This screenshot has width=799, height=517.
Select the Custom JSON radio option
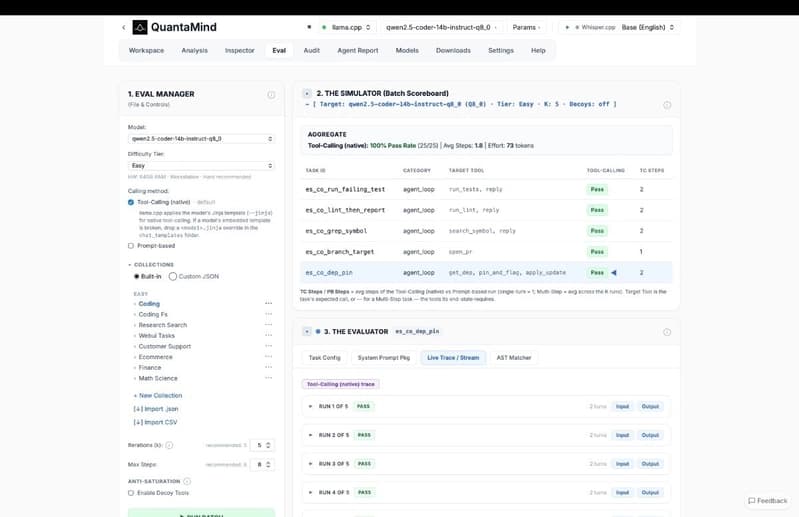pyautogui.click(x=173, y=277)
